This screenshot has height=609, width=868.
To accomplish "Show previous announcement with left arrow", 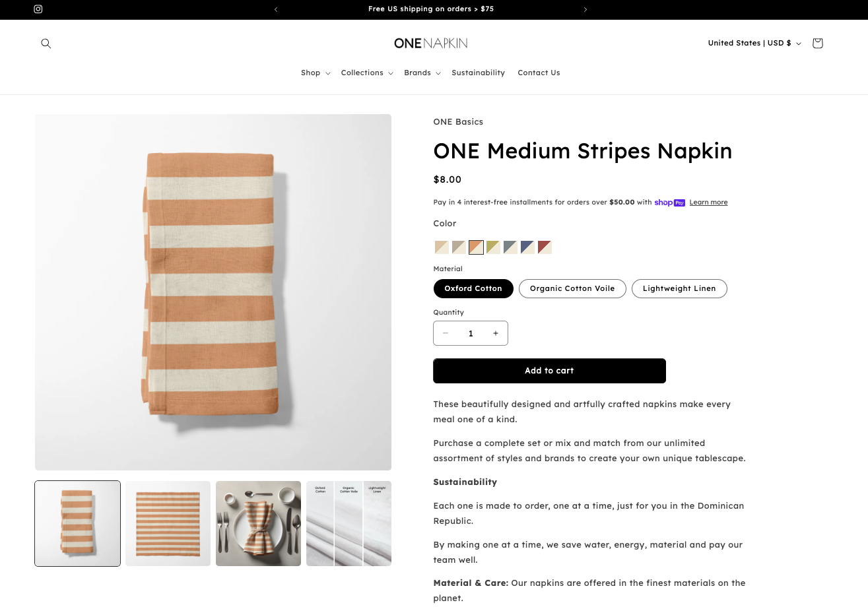I will (276, 9).
